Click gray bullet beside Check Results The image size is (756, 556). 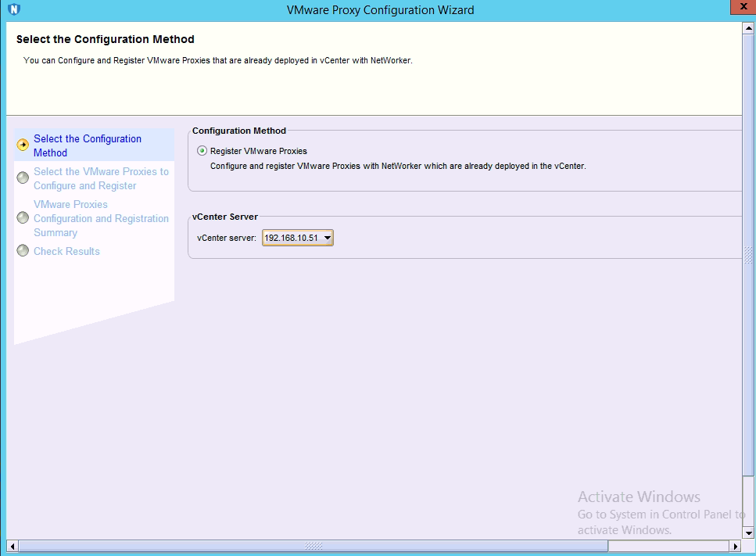23,251
